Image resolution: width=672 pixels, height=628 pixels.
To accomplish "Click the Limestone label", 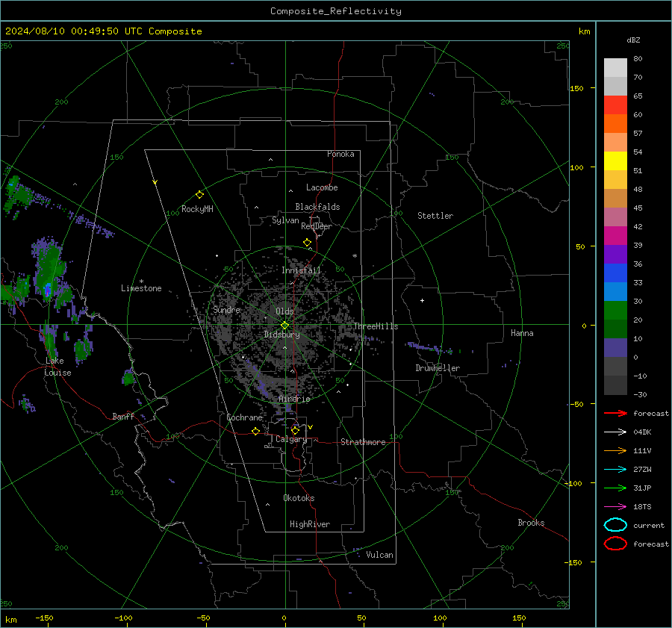I will point(141,288).
